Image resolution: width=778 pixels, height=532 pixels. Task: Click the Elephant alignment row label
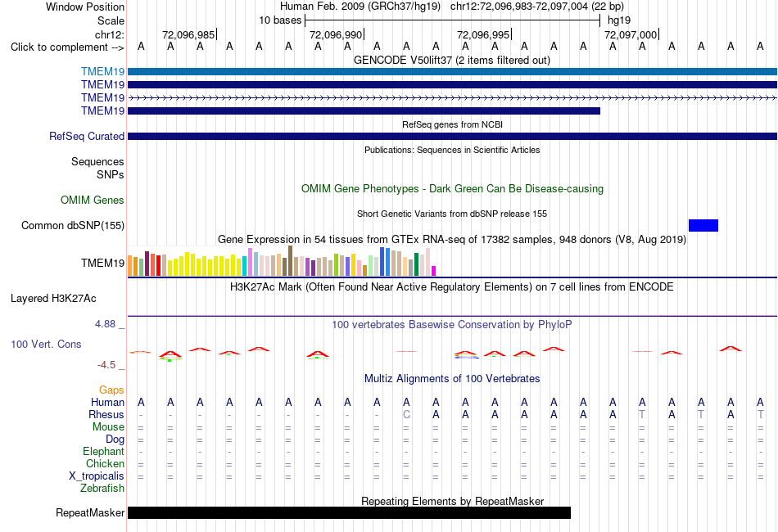pos(103,451)
